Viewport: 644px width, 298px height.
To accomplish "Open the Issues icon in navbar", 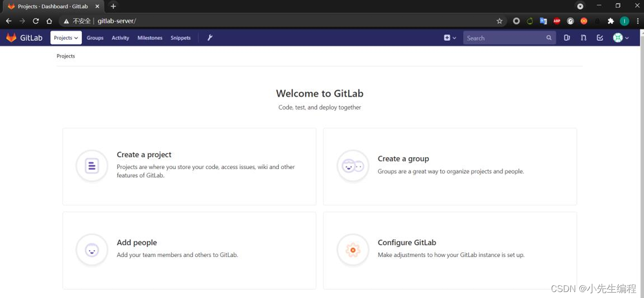I will (567, 38).
